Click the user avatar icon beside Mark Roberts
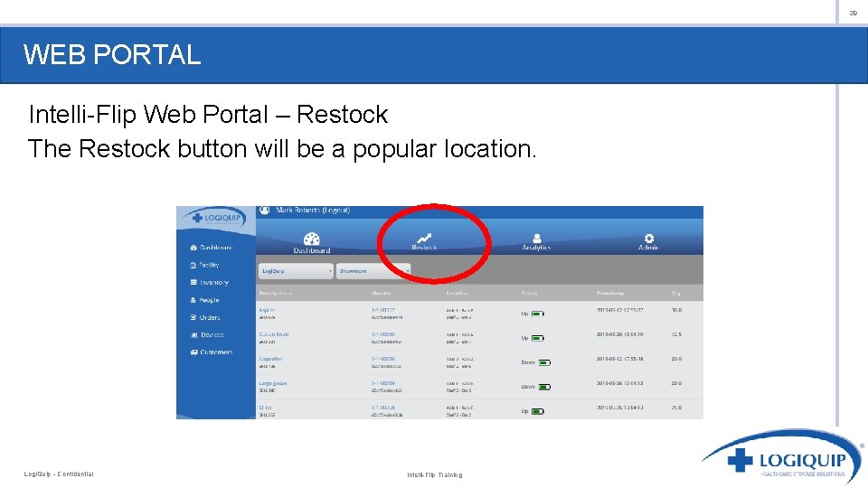Image resolution: width=868 pixels, height=488 pixels. click(265, 211)
